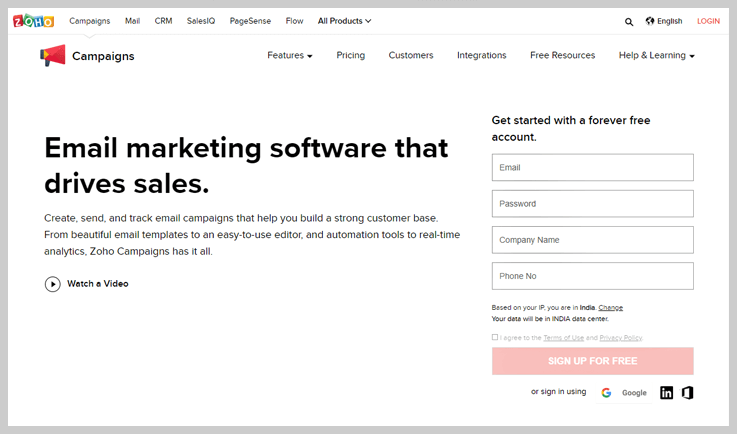Click the globe language icon
The height and width of the screenshot is (434, 737).
[x=650, y=21]
